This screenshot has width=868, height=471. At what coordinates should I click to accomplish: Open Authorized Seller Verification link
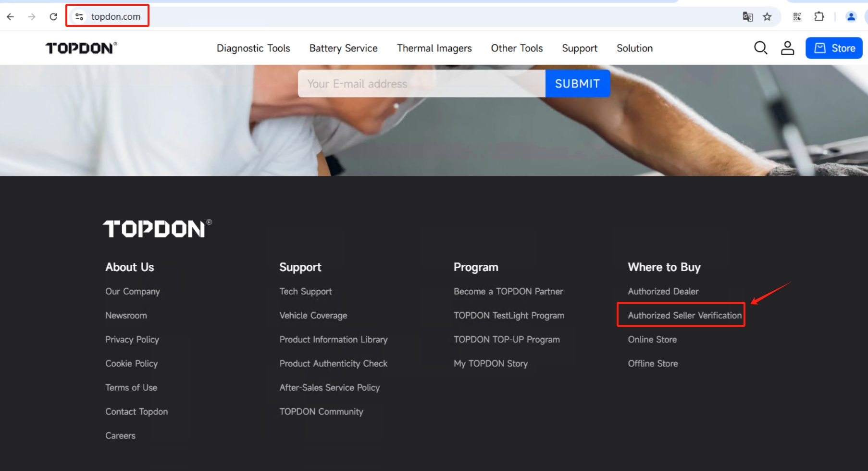tap(685, 315)
